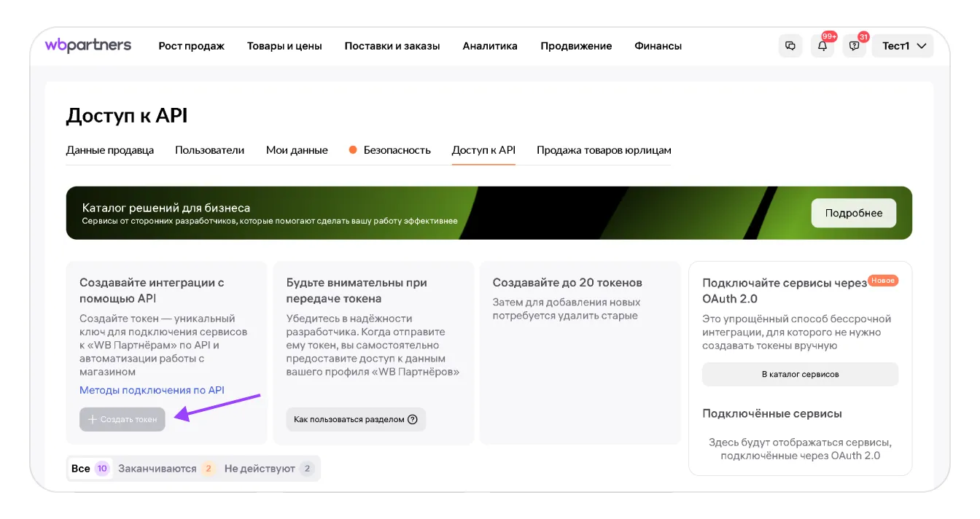Viewport: 980px width, 519px height.
Task: Click Как пользоваться разделом button
Action: coord(356,419)
